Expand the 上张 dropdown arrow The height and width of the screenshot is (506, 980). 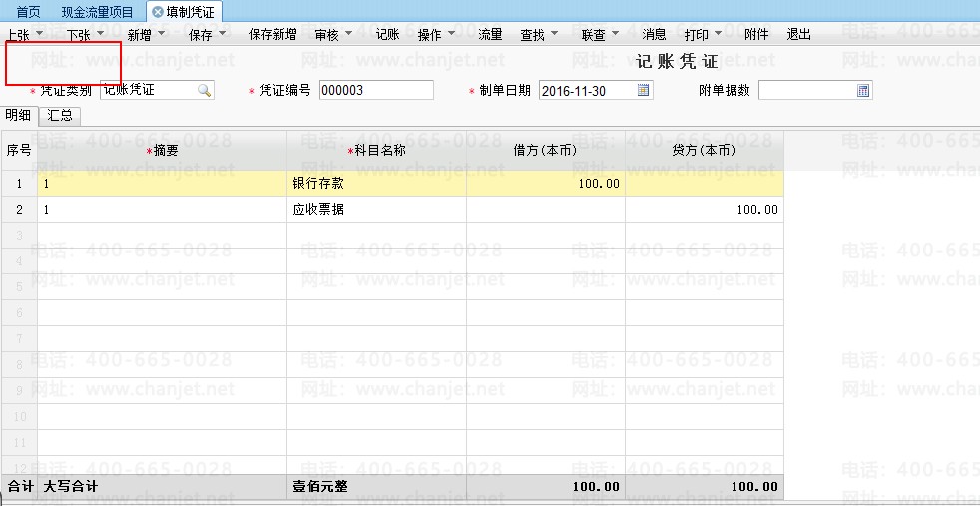point(39,35)
